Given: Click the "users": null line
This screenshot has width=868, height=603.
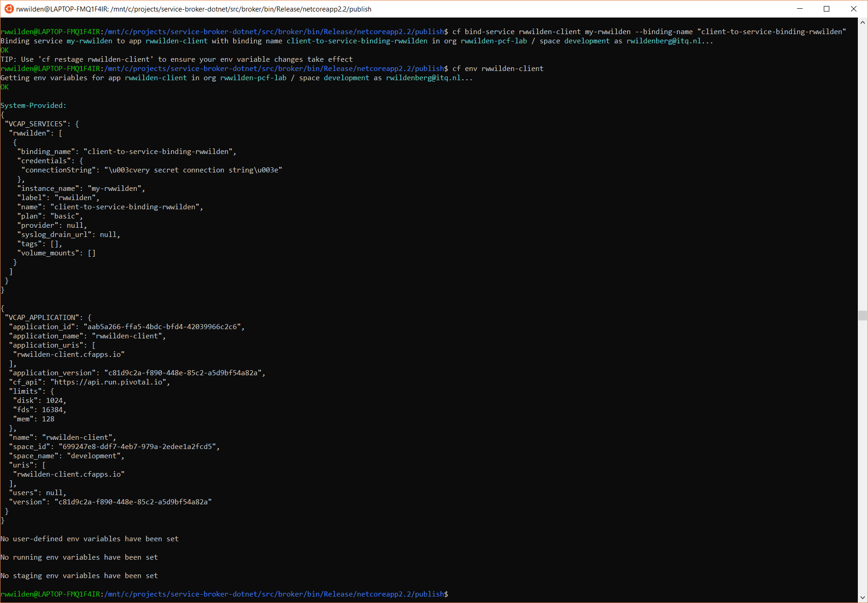Looking at the screenshot, I should pyautogui.click(x=38, y=493).
